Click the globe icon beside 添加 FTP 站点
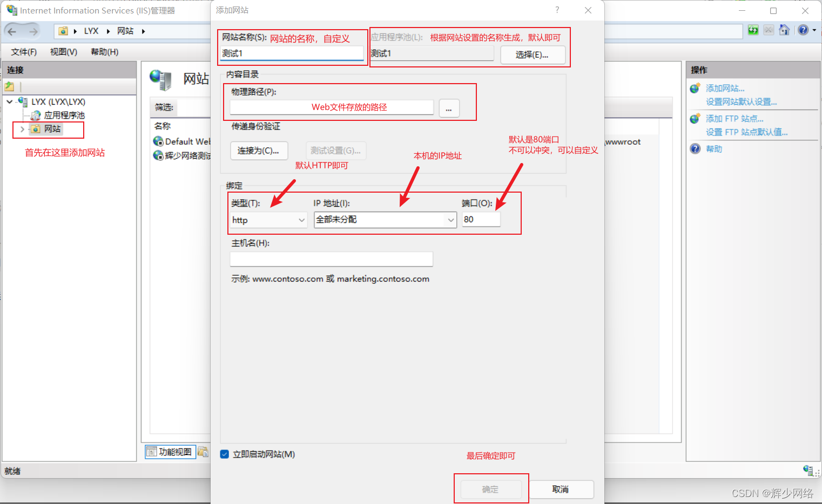 pyautogui.click(x=695, y=118)
